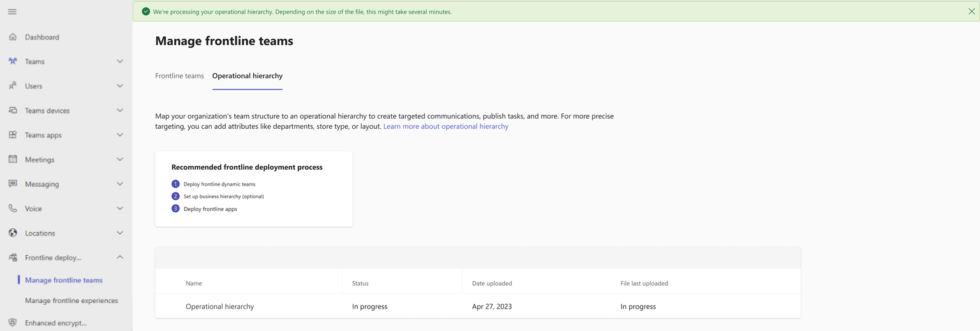The image size is (980, 331).
Task: Click the Dashboard home icon
Action: pos(13,37)
